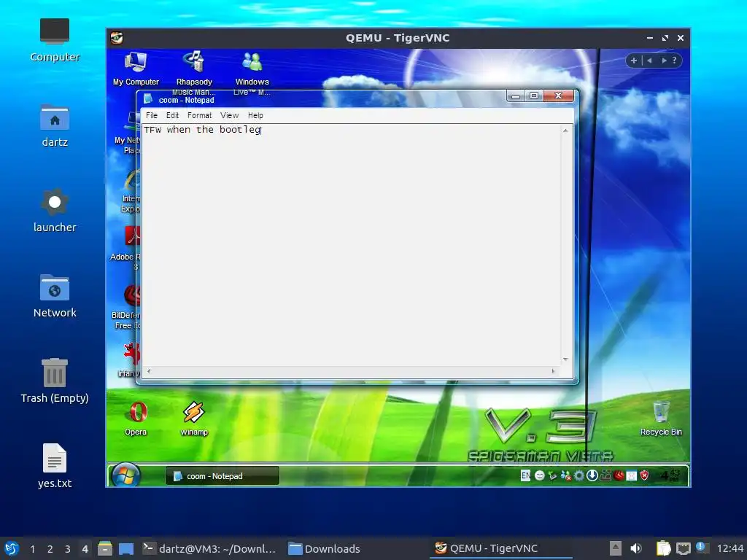Open the Help menu in Notepad
Screen dimensions: 747x560
255,115
